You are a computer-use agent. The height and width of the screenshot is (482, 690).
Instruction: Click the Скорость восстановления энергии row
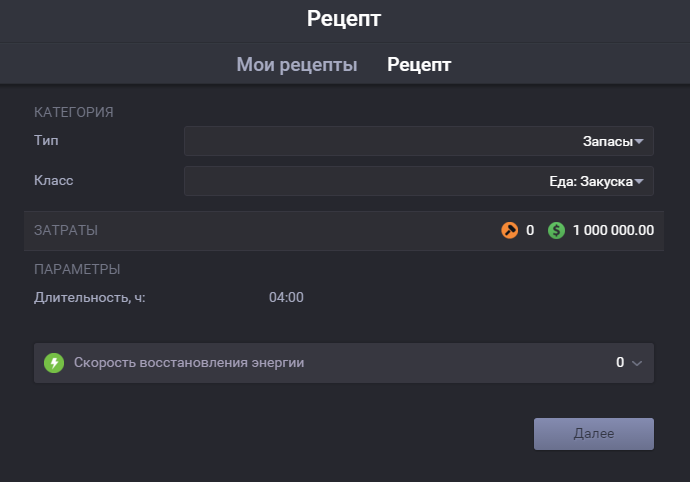coord(344,363)
